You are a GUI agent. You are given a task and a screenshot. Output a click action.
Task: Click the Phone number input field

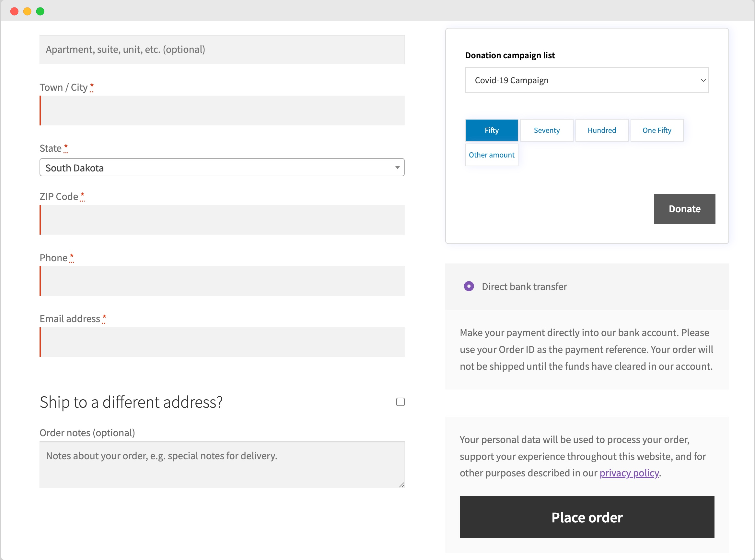click(x=222, y=281)
